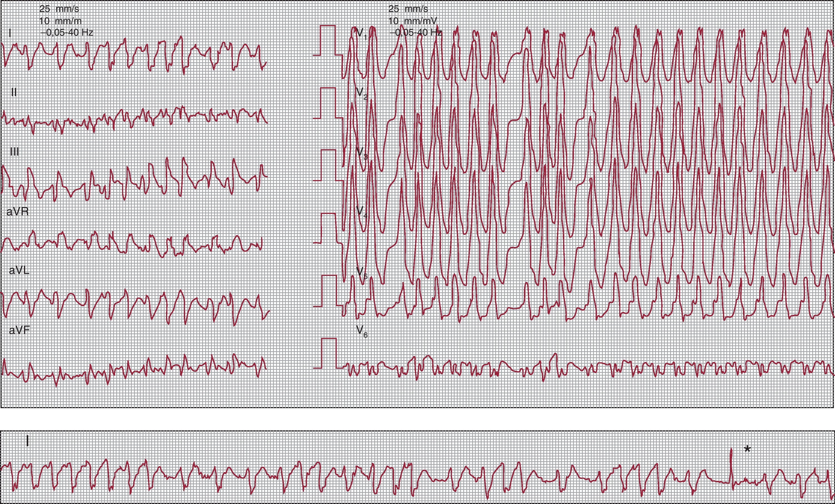Viewport: 835px width, 504px height.
Task: Click the aVL lead label
Action: point(19,270)
